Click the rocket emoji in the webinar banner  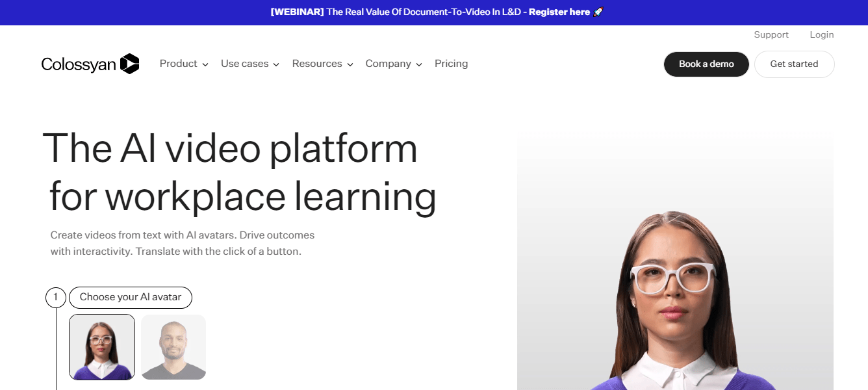coord(598,12)
